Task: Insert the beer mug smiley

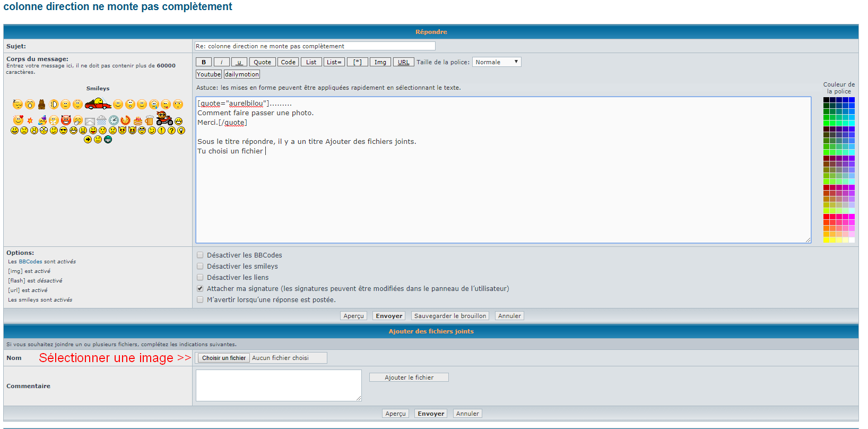Action: (x=149, y=121)
